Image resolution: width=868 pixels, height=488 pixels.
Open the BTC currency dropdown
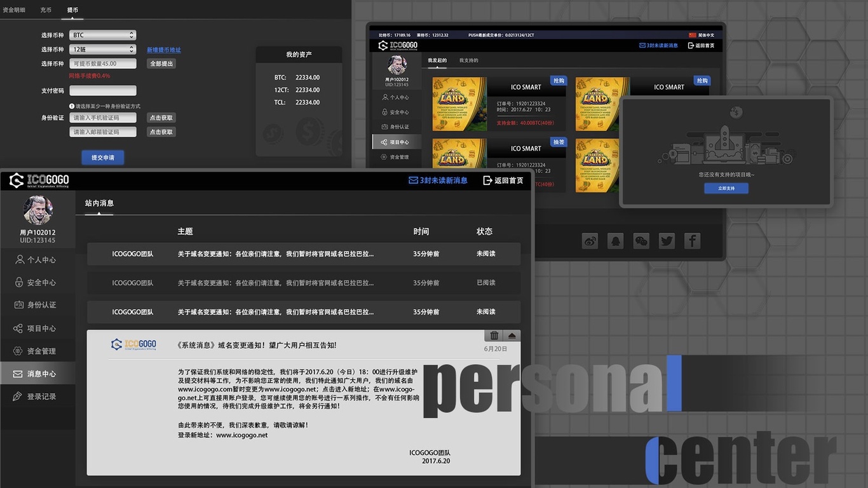pyautogui.click(x=102, y=36)
